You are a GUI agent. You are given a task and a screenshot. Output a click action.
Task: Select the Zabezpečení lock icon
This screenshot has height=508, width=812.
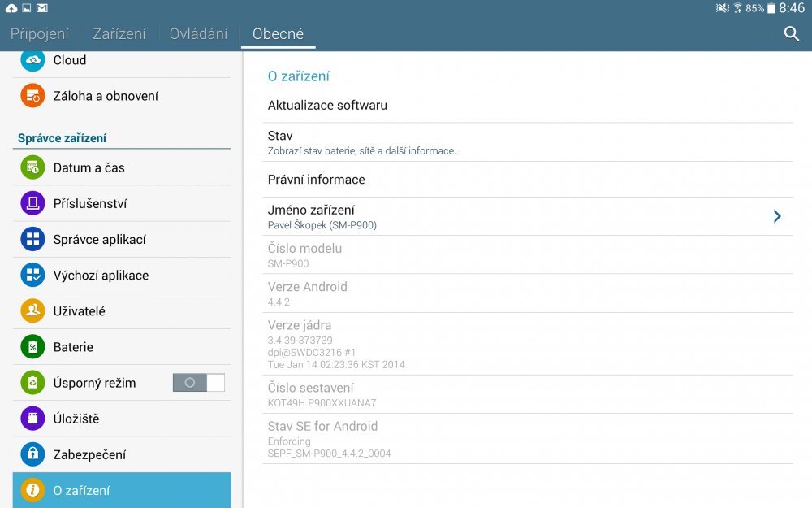[x=32, y=454]
